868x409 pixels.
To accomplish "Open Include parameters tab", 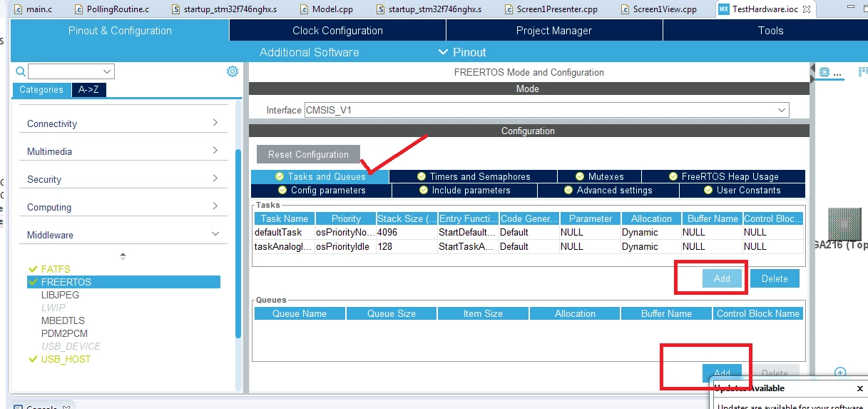I will (464, 191).
